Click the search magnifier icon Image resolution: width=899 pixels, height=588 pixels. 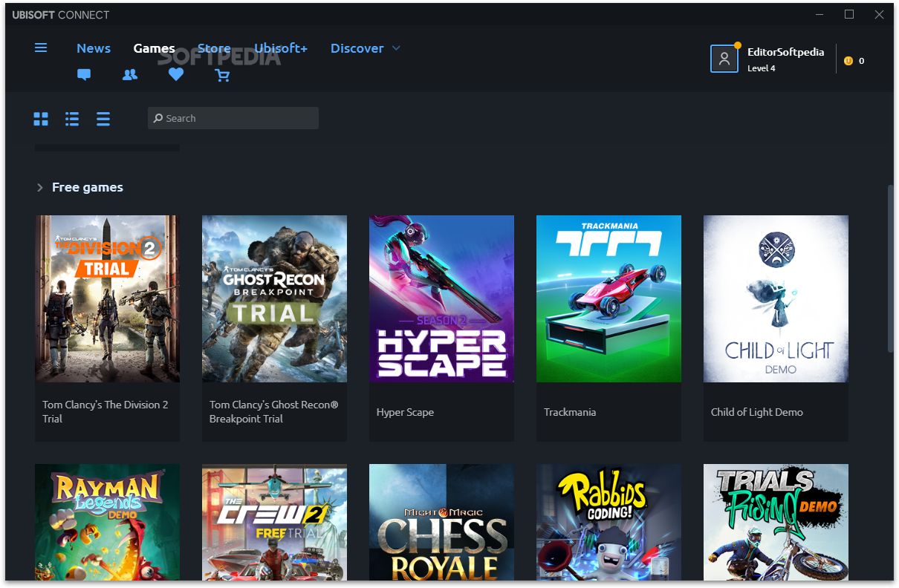158,119
